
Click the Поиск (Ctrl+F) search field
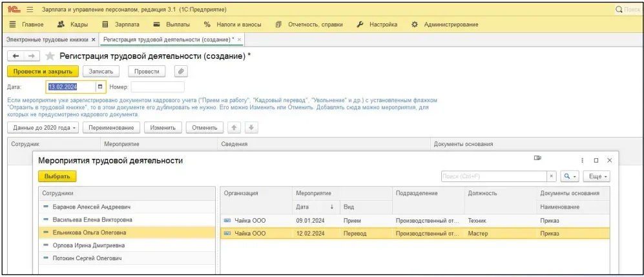tap(493, 176)
